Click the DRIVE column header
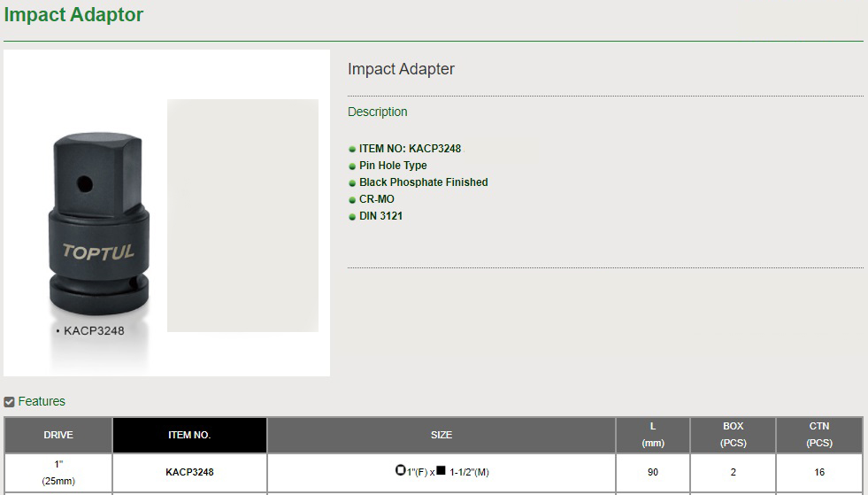The width and height of the screenshot is (868, 495). click(x=58, y=435)
